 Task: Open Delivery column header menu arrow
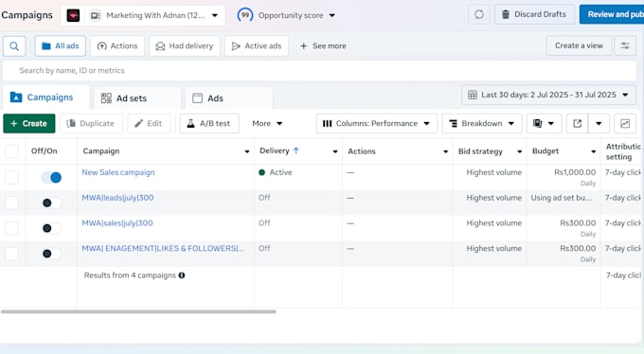click(335, 151)
